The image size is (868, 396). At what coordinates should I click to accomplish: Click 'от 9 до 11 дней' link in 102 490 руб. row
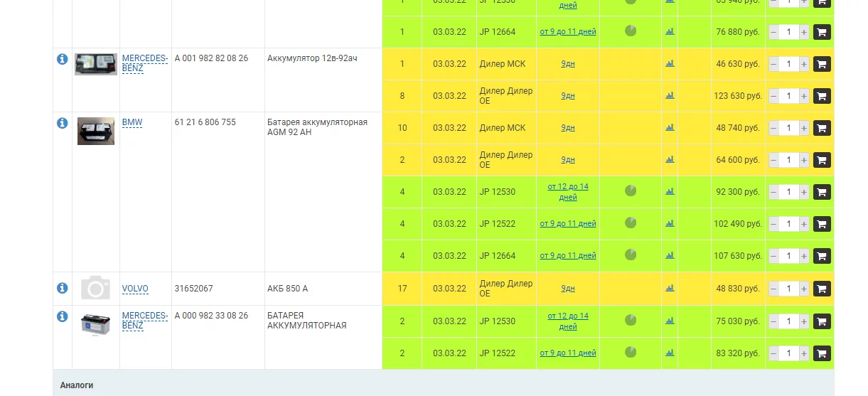[568, 223]
